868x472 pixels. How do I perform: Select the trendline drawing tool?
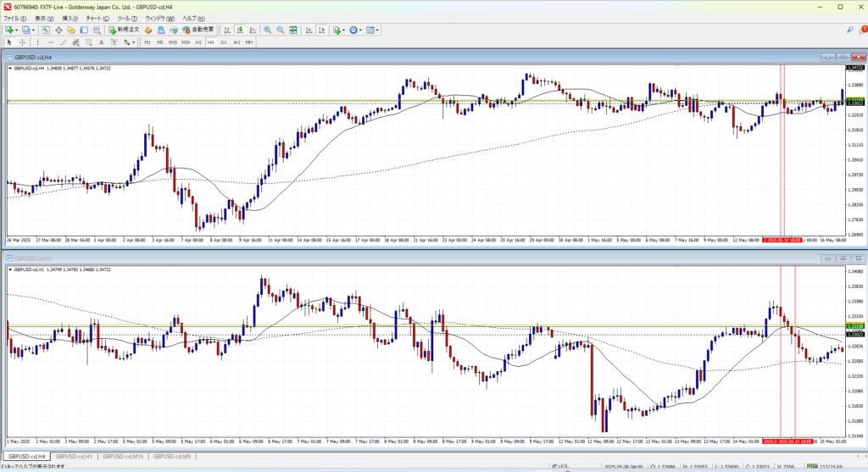[64, 42]
